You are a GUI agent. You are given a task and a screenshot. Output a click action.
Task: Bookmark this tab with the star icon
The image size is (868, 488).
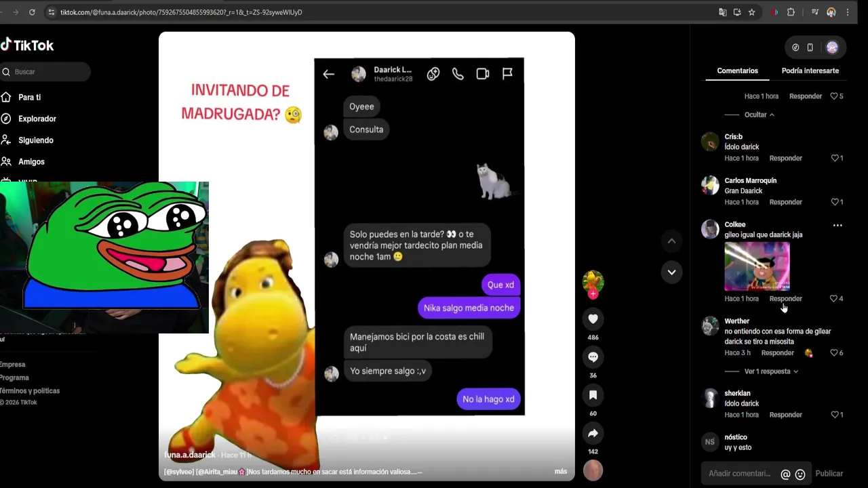pyautogui.click(x=751, y=12)
